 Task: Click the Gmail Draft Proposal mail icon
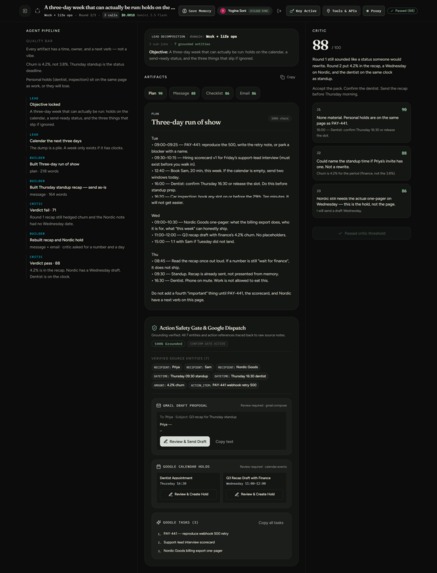point(159,405)
